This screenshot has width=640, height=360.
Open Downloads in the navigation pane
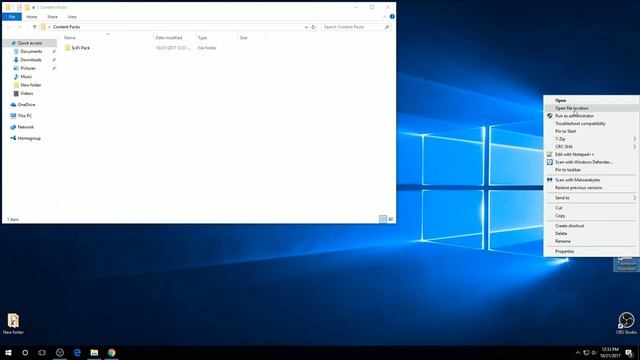(x=31, y=60)
